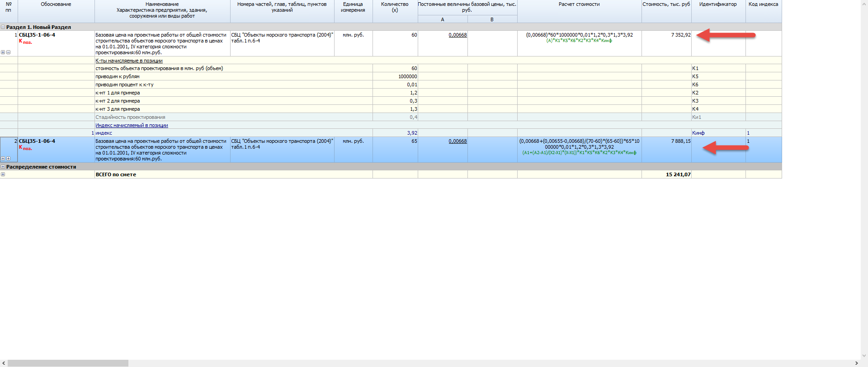Click the Единица измерения column header
The image size is (868, 367).
tap(353, 11)
